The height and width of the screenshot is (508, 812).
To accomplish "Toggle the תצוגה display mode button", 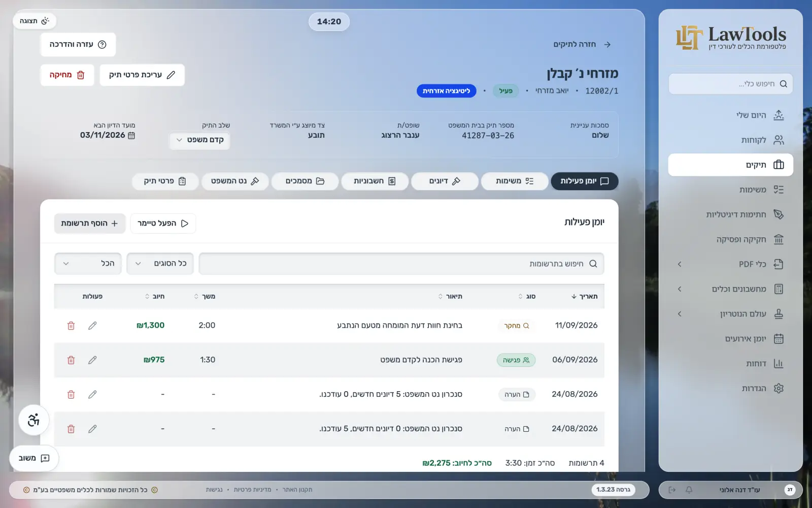I will 35,21.
